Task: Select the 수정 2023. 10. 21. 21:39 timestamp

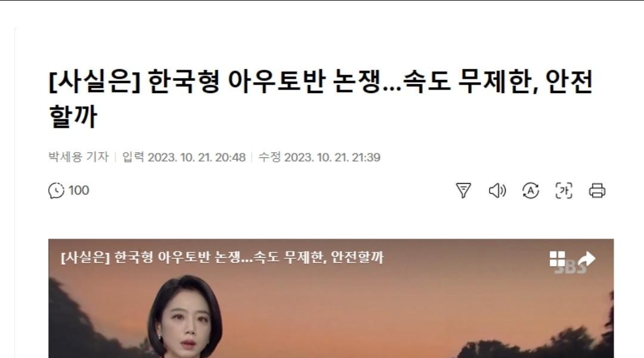Action: (319, 157)
